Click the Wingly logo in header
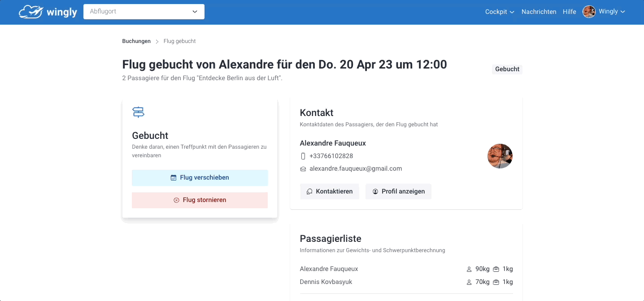 pyautogui.click(x=48, y=12)
